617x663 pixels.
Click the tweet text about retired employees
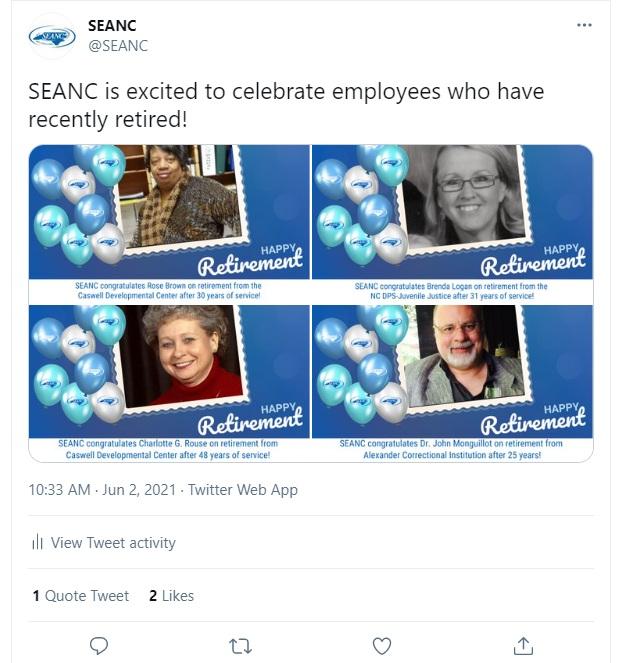286,105
